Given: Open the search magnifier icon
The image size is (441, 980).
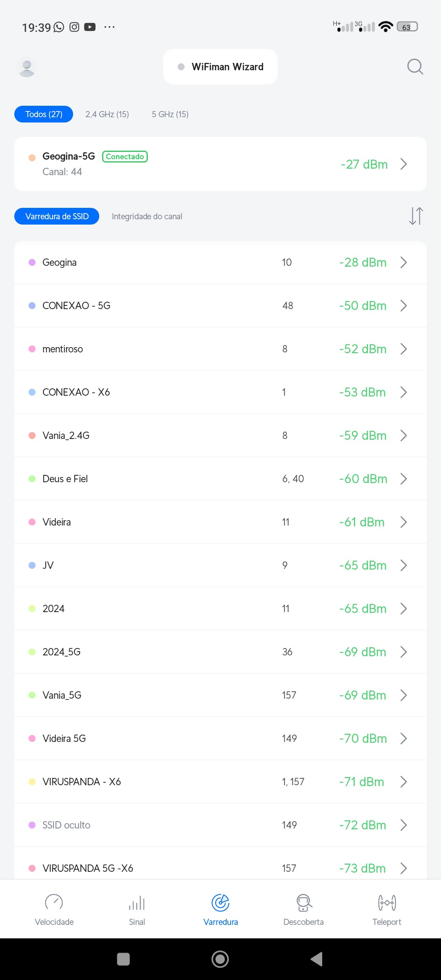Looking at the screenshot, I should tap(415, 67).
